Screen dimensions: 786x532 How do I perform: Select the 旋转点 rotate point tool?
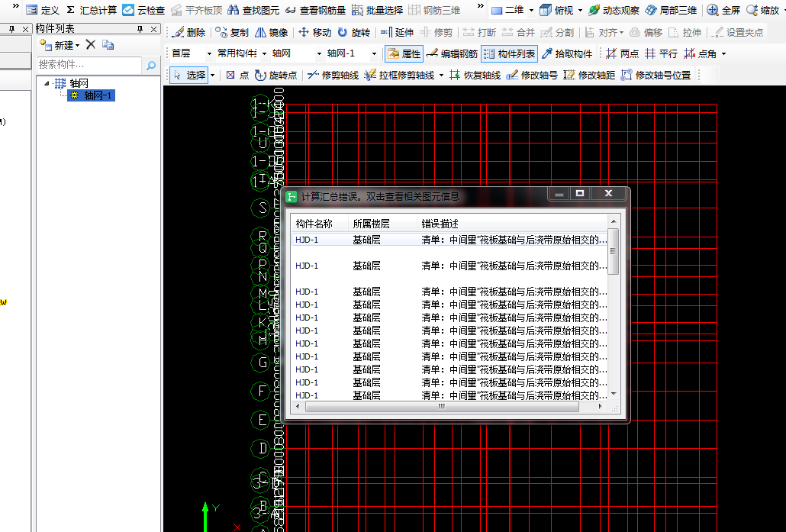(276, 76)
